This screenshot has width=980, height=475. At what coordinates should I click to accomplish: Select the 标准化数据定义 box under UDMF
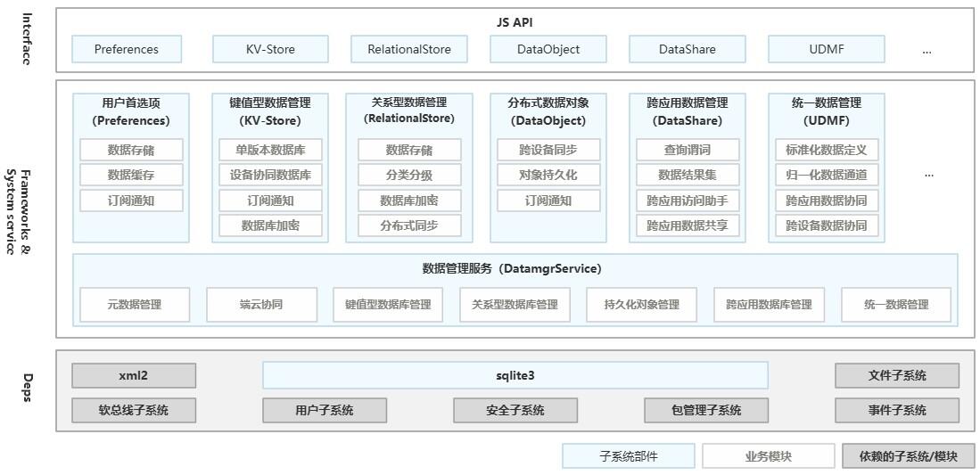tap(826, 150)
